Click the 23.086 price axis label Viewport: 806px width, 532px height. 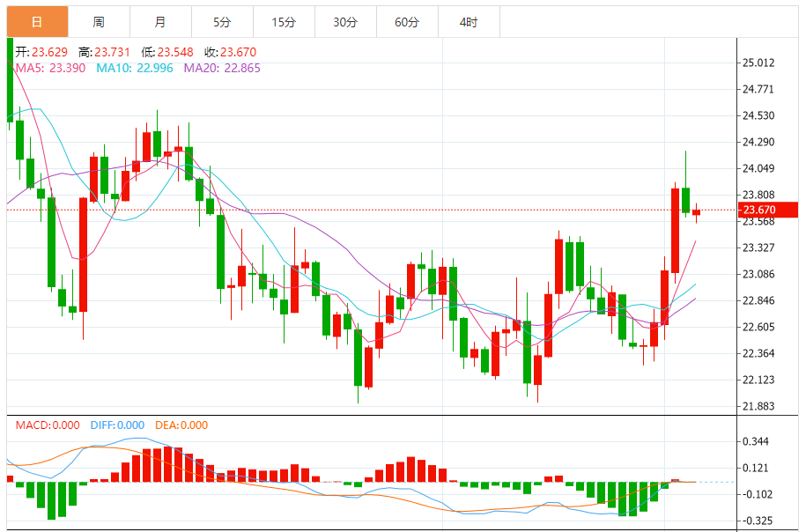pos(758,274)
